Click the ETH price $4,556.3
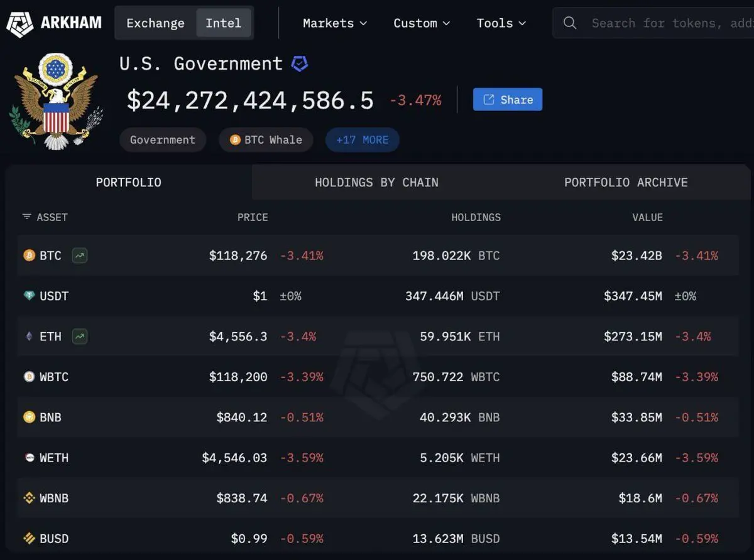754x560 pixels. point(238,337)
